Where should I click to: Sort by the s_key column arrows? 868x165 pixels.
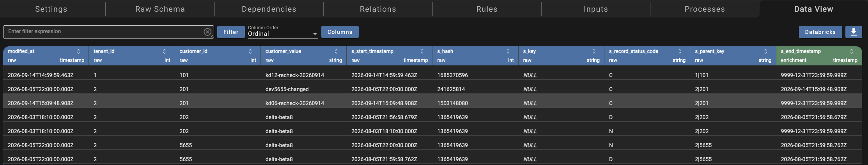(594, 51)
